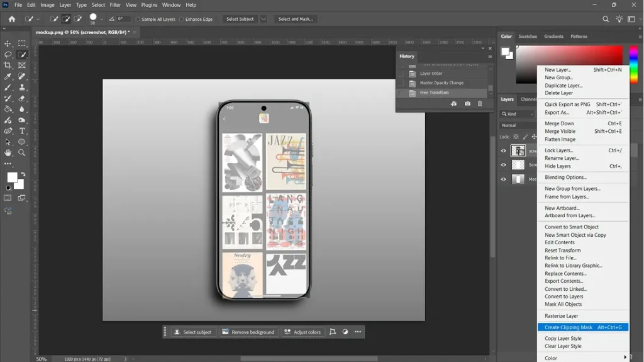Click the Select and Mask button

tap(296, 19)
